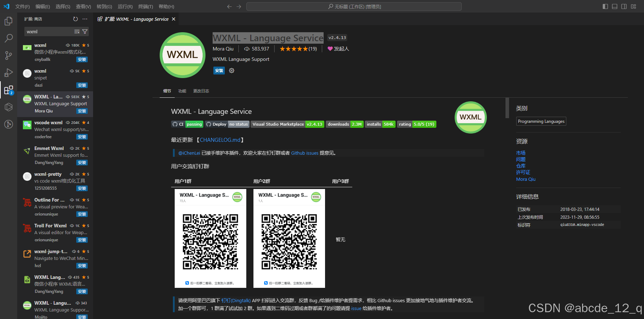The height and width of the screenshot is (319, 644).
Task: Click the hexagon icon in activity bar
Action: (x=9, y=107)
